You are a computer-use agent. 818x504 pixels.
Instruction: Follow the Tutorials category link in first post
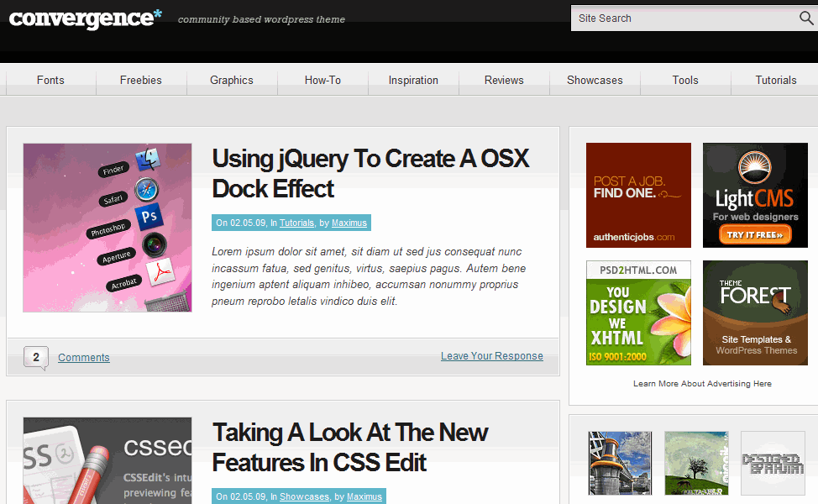[296, 223]
